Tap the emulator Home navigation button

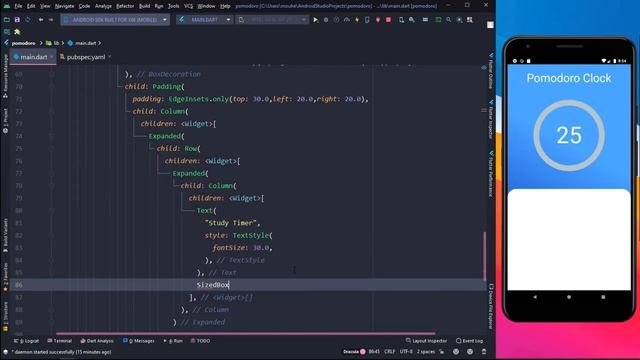(569, 297)
